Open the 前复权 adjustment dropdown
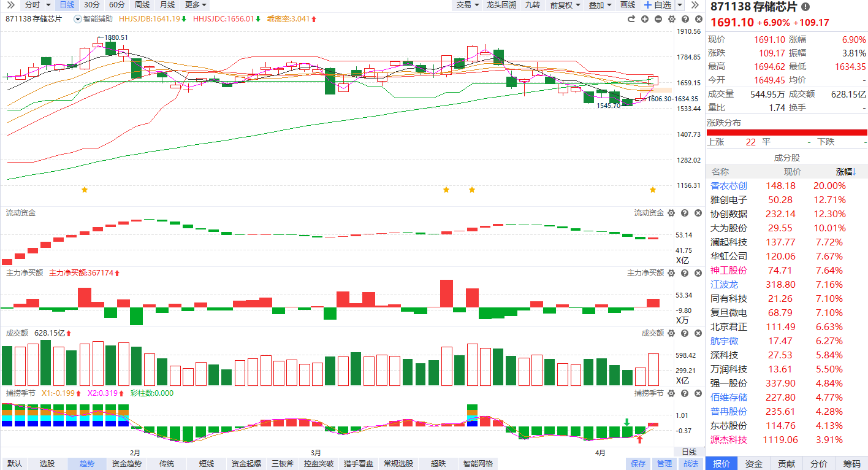This screenshot has height=470, width=868. (x=565, y=5)
